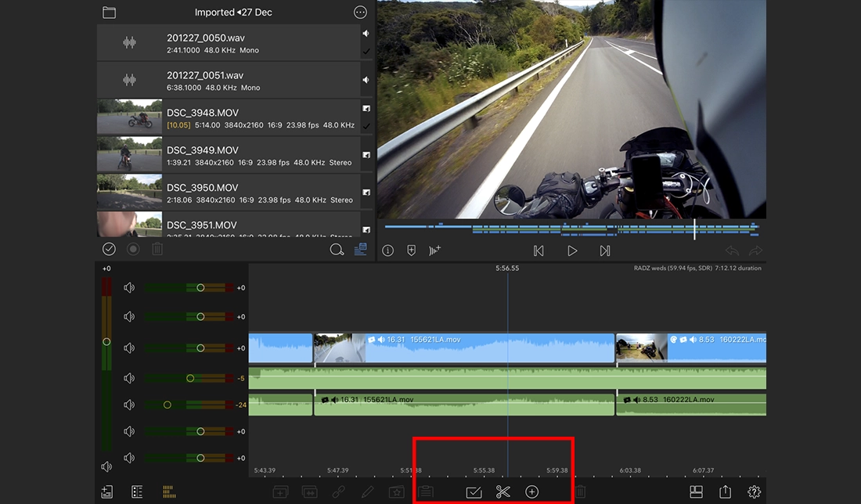Open the library more options ellipsis menu

pyautogui.click(x=360, y=13)
